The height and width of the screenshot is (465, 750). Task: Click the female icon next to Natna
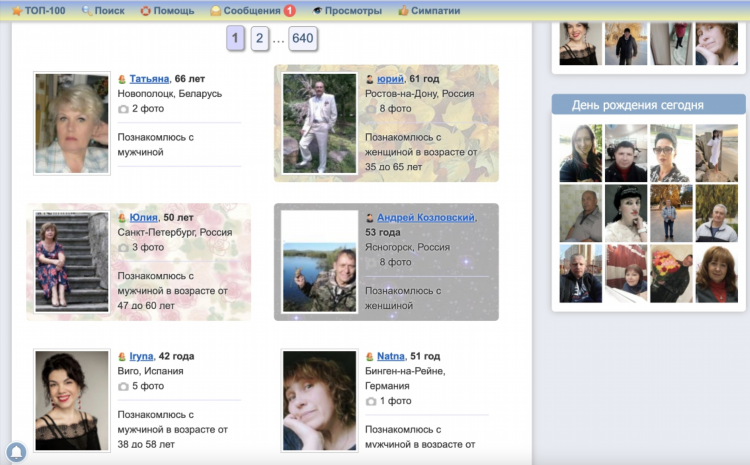369,356
